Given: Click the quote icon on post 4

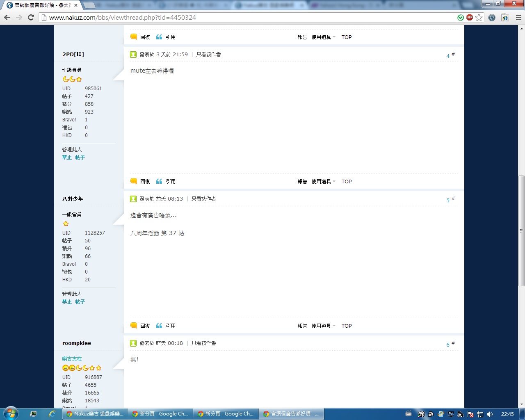Looking at the screenshot, I should [159, 181].
